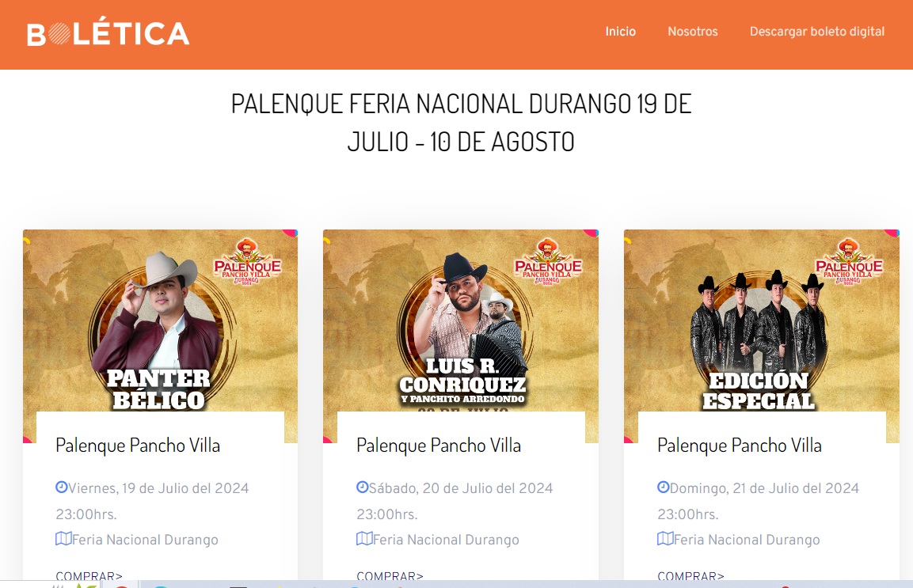Click the Boletica logo in the header

coord(108,34)
